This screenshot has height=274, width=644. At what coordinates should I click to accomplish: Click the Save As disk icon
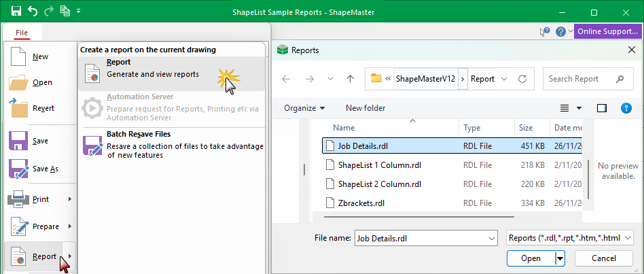click(20, 168)
